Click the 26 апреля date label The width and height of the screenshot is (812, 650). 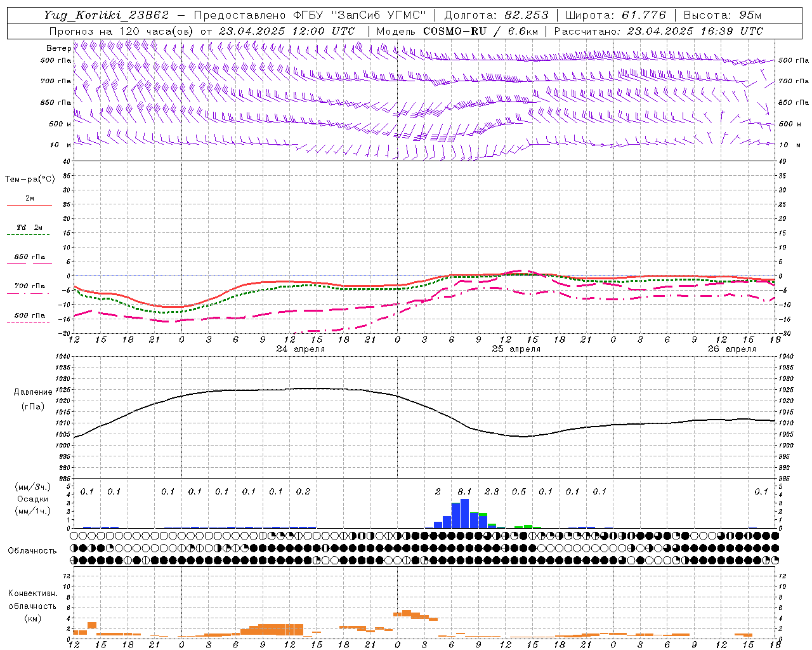pyautogui.click(x=732, y=349)
